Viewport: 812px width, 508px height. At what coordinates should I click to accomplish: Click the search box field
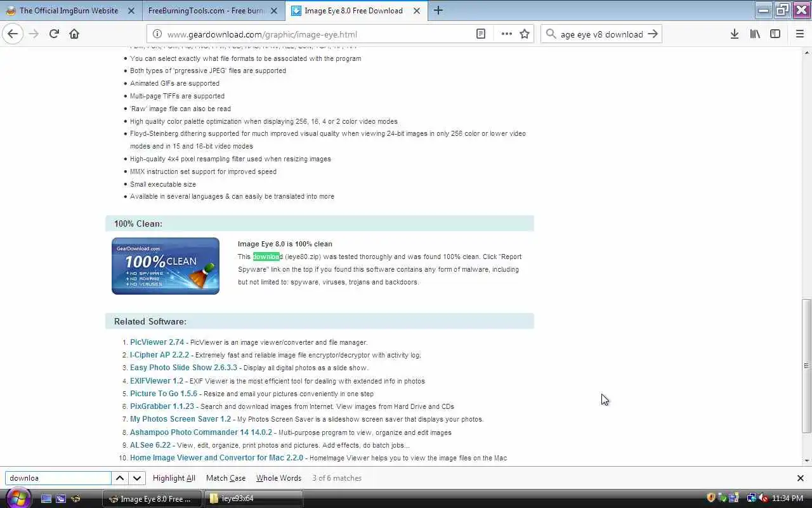601,34
